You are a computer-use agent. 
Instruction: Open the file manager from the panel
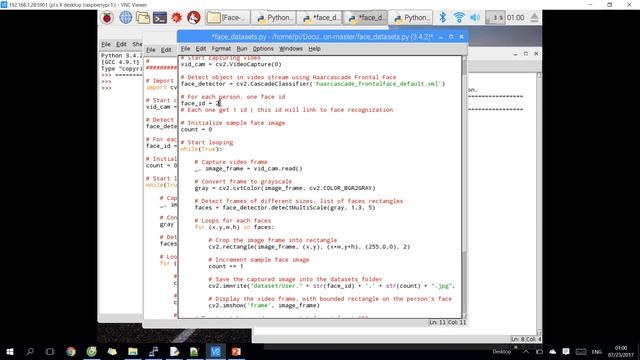click(x=143, y=18)
